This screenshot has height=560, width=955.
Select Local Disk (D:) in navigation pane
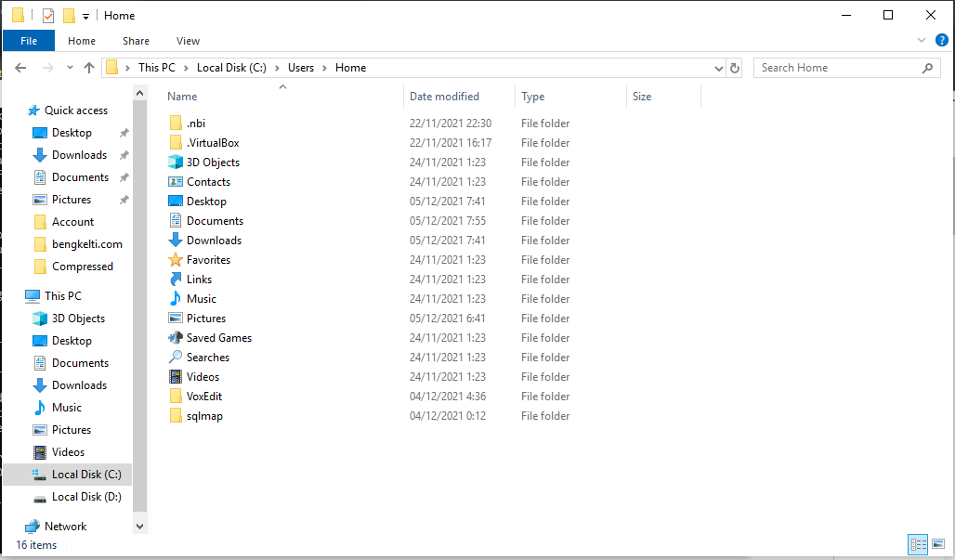pos(86,497)
